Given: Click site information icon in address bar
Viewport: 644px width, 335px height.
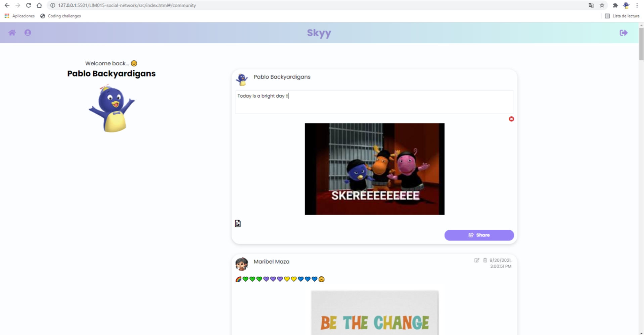Looking at the screenshot, I should click(x=53, y=5).
